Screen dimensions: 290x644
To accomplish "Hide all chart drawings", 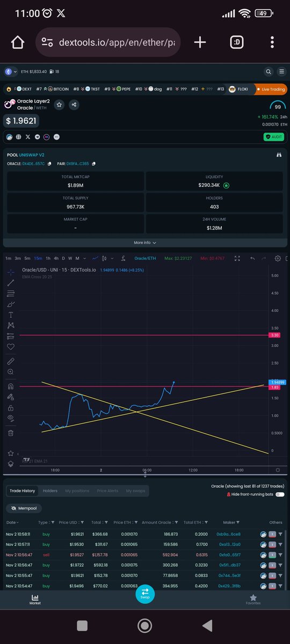I will pos(11,419).
